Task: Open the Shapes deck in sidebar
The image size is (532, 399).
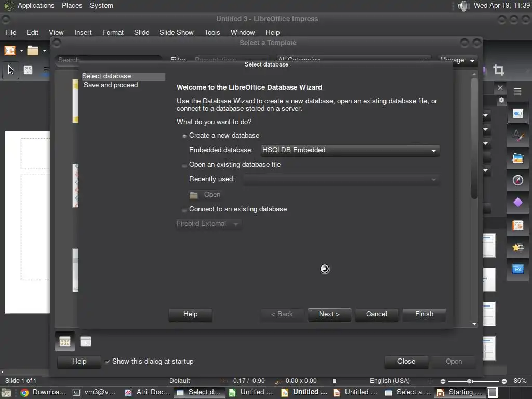Action: (518, 203)
